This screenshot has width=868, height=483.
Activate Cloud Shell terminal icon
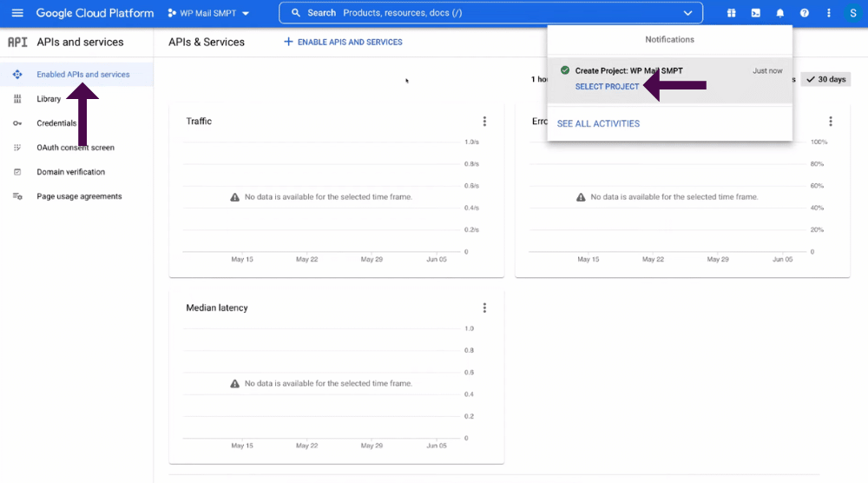point(756,13)
